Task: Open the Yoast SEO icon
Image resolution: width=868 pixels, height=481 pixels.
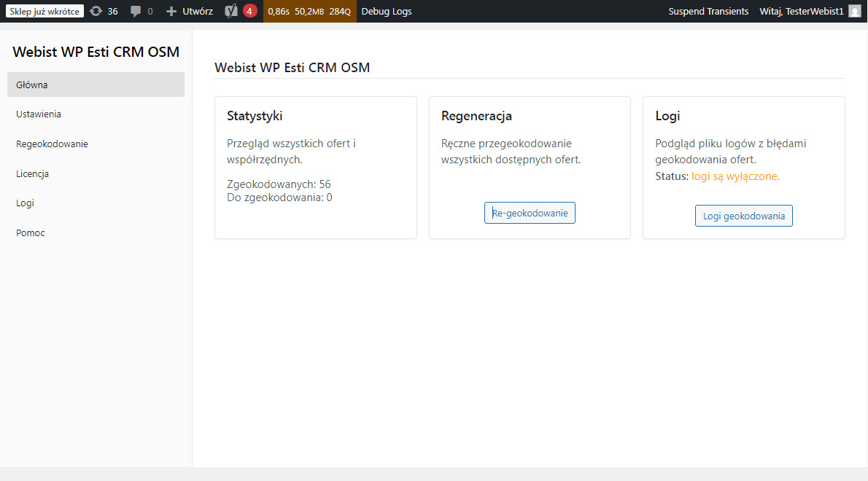Action: pyautogui.click(x=231, y=12)
